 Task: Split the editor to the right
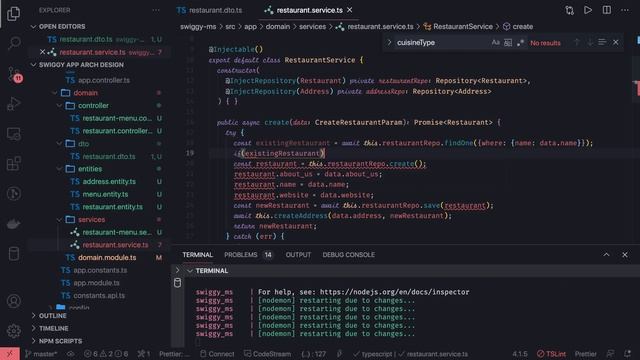point(607,10)
